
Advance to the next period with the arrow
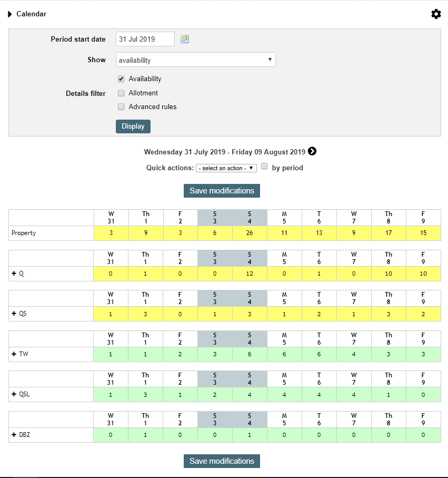[x=312, y=151]
